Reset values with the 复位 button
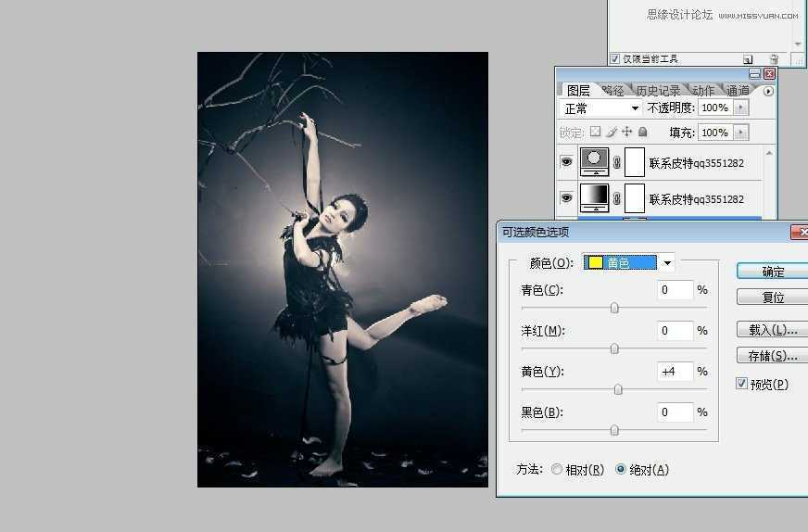The height and width of the screenshot is (532, 808). pos(773,297)
